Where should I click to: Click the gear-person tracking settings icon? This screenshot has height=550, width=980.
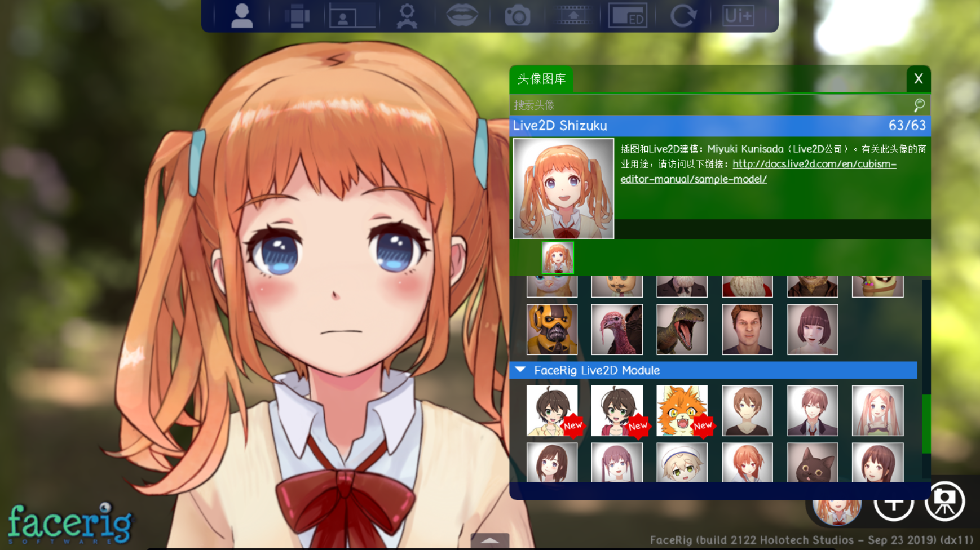pos(407,16)
